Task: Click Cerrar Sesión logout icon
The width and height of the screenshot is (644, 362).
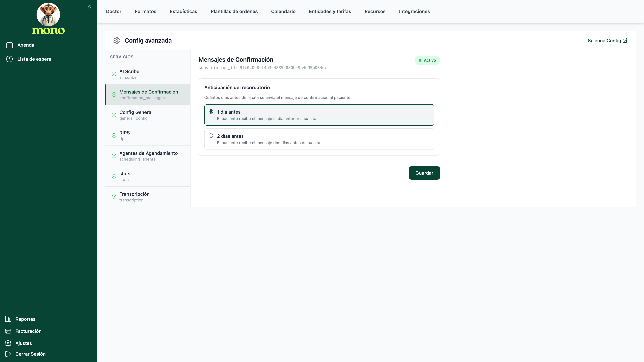Action: point(8,354)
